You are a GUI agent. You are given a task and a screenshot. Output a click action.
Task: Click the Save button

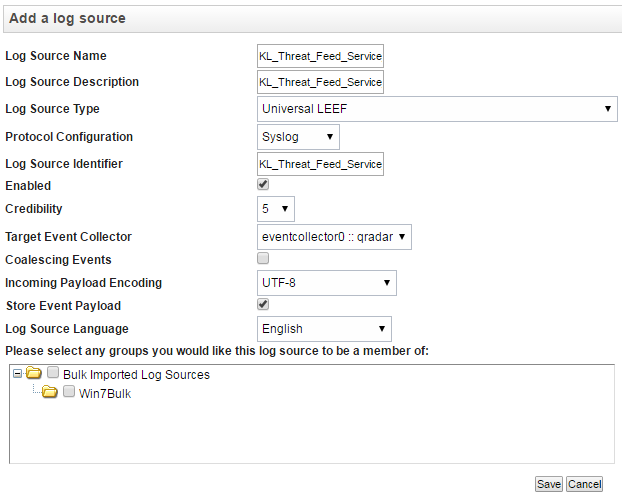(x=548, y=484)
